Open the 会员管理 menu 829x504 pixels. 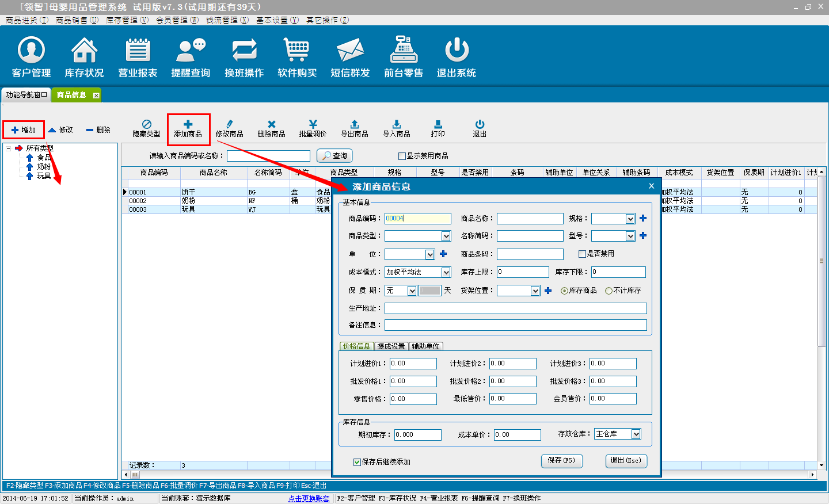pos(177,20)
